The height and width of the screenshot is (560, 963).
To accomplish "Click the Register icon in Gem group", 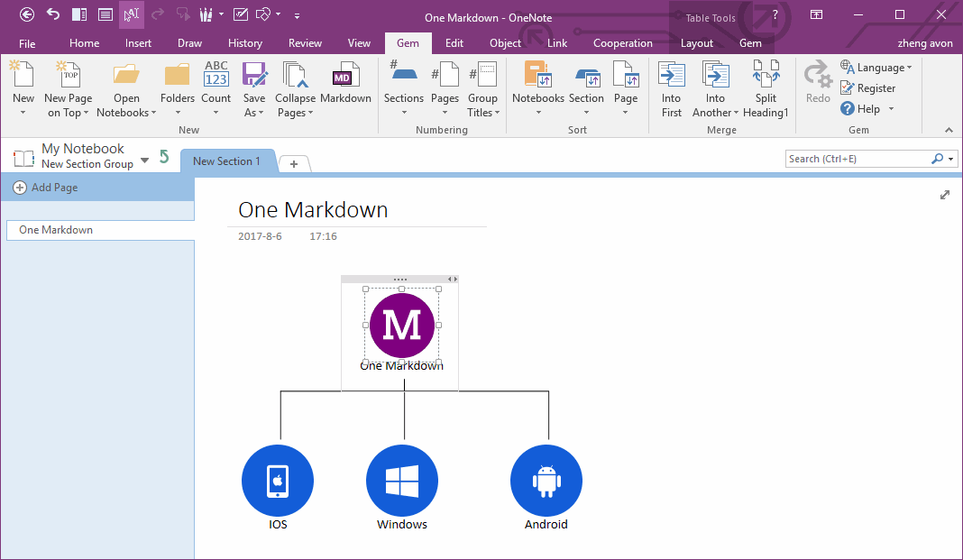I will [x=847, y=87].
